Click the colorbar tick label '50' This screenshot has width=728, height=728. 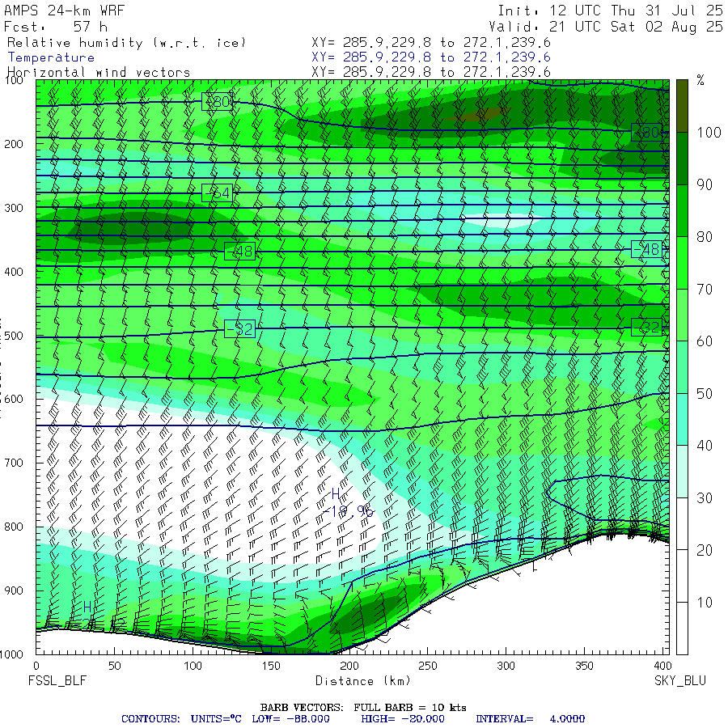point(705,394)
